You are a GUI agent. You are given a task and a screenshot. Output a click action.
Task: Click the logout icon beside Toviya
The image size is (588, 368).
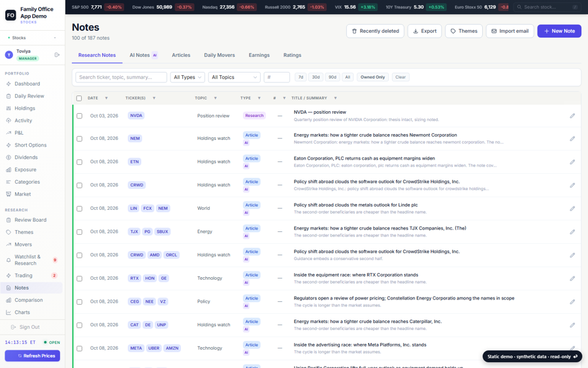click(57, 55)
